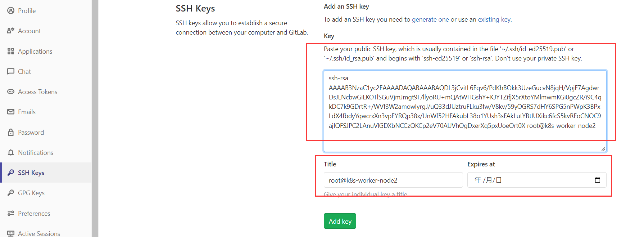The width and height of the screenshot is (644, 237).
Task: Click the Notifications bell icon
Action: [11, 152]
